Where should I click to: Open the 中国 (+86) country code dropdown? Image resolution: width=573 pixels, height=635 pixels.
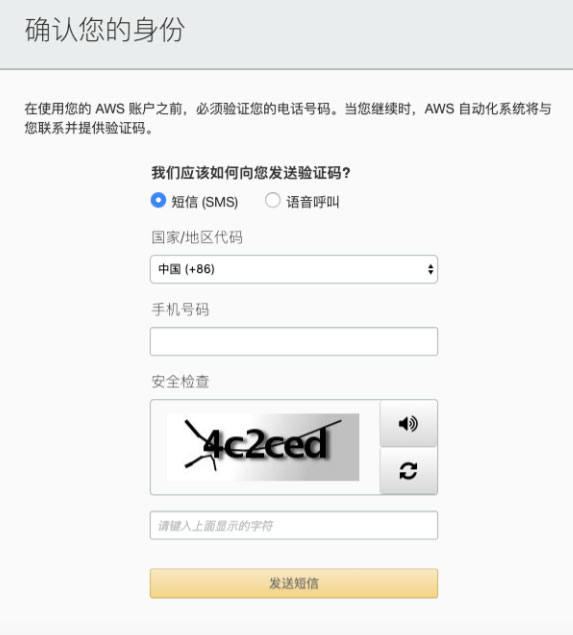[x=294, y=269]
